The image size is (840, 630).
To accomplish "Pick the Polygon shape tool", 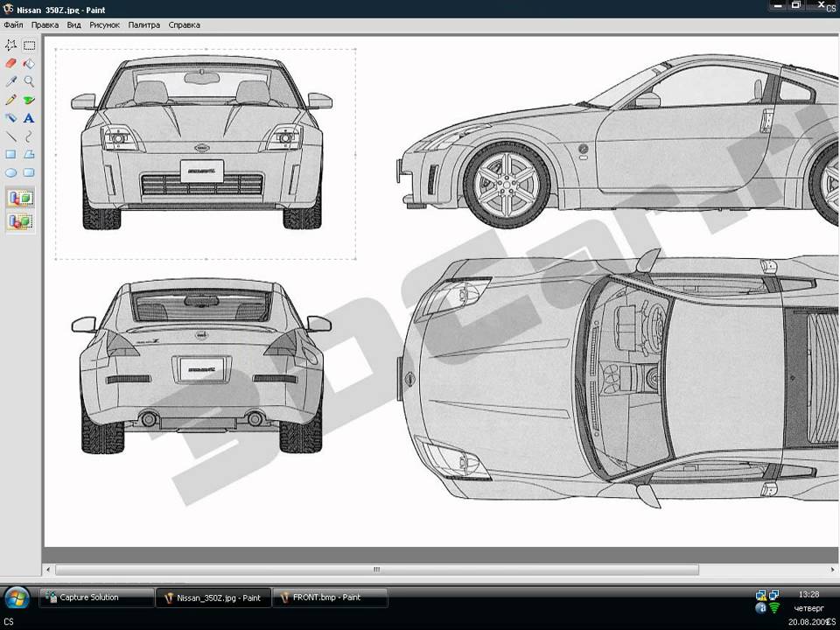I will (29, 154).
